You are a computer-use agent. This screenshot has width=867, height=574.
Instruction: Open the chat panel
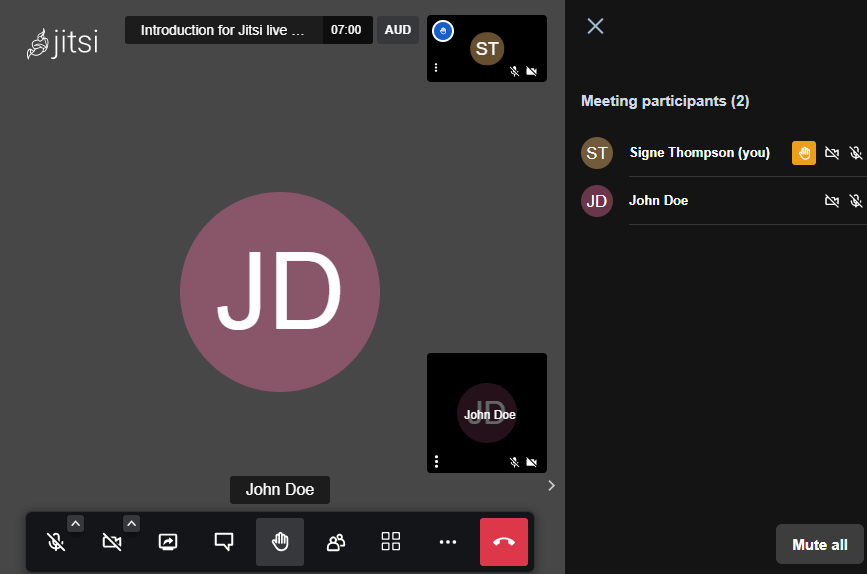click(224, 542)
